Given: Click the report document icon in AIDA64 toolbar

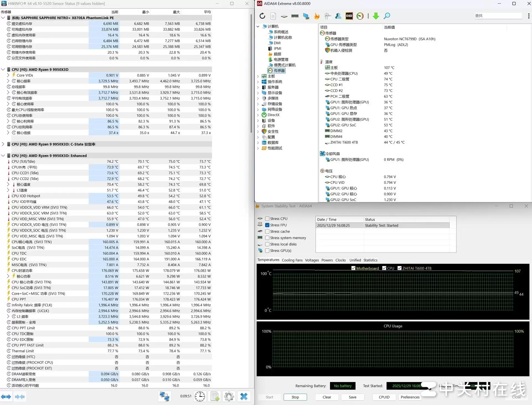Looking at the screenshot, I should click(x=273, y=16).
